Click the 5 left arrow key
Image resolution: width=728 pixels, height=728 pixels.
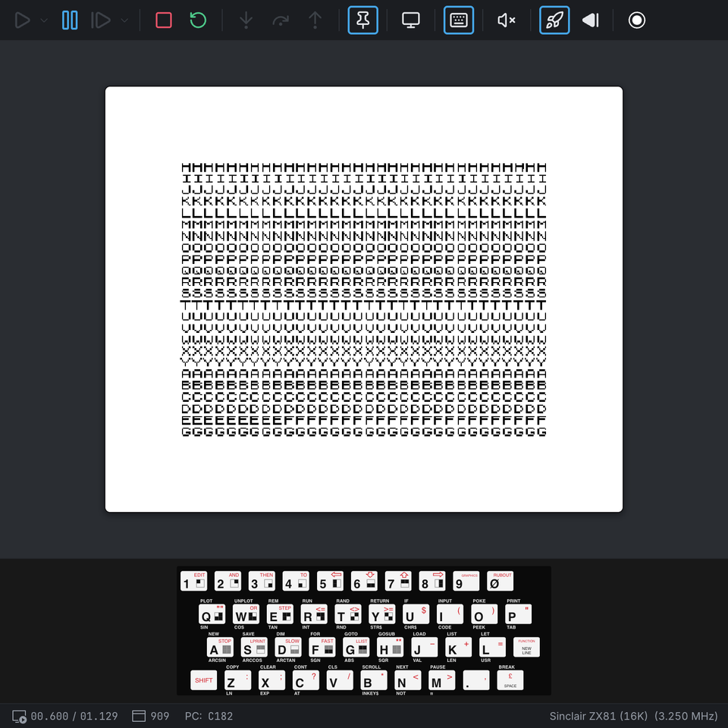click(x=330, y=582)
